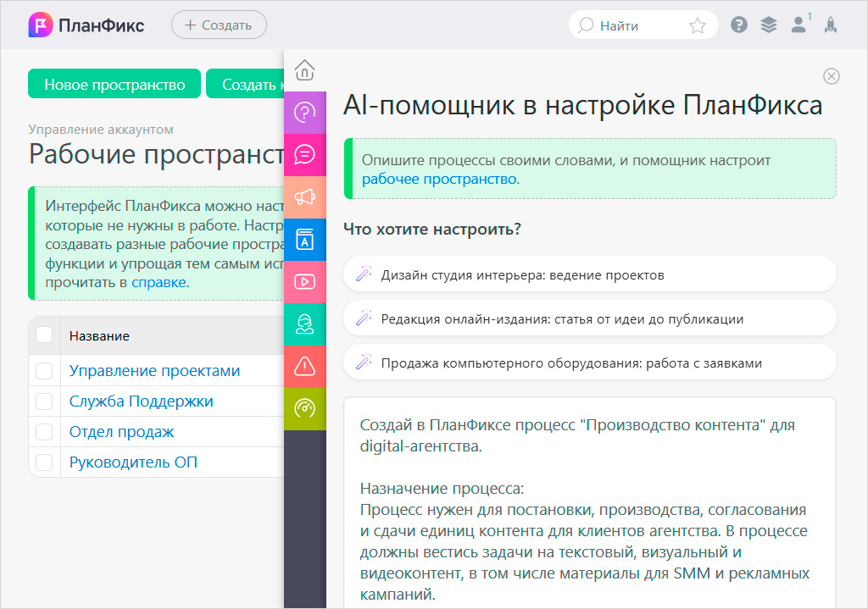Open the blue knowledge-base book icon
The width and height of the screenshot is (868, 609).
pyautogui.click(x=305, y=240)
